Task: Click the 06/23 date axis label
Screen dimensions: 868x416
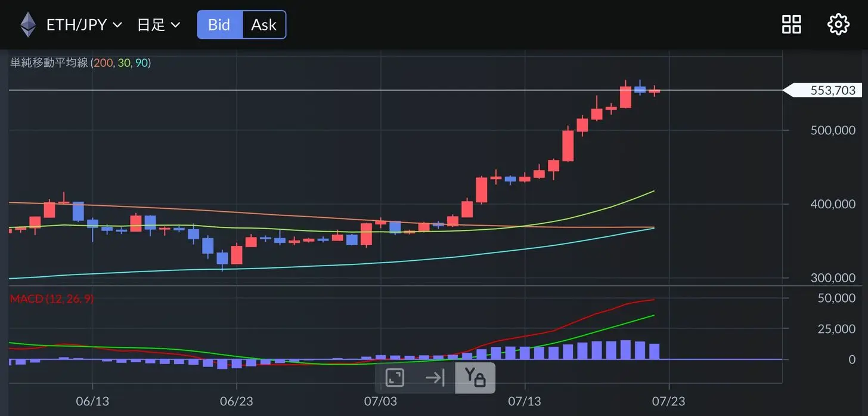Action: [x=237, y=400]
